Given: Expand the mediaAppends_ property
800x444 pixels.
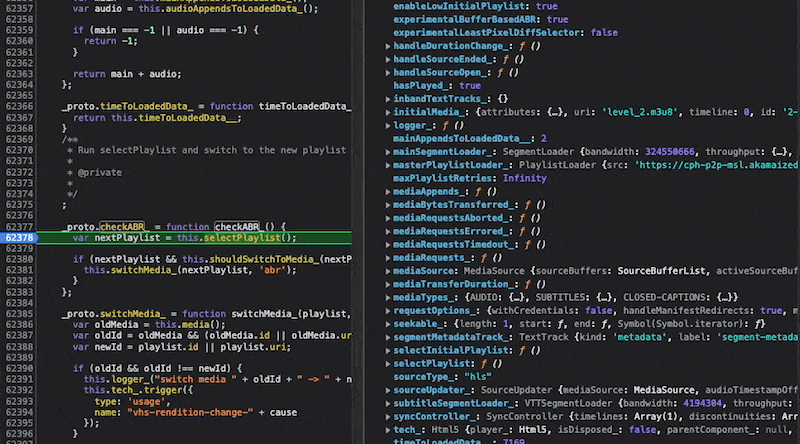Looking at the screenshot, I should tap(388, 192).
